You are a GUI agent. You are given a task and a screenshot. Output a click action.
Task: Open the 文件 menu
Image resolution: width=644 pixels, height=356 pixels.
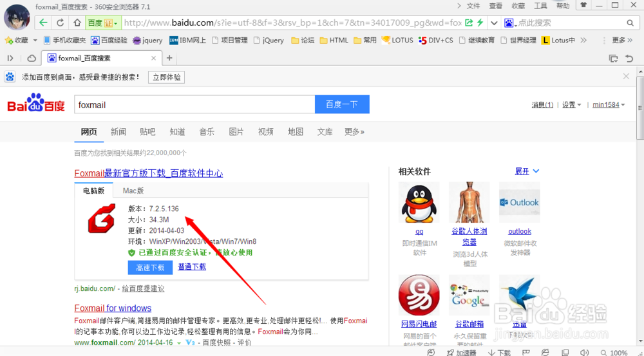tap(473, 6)
